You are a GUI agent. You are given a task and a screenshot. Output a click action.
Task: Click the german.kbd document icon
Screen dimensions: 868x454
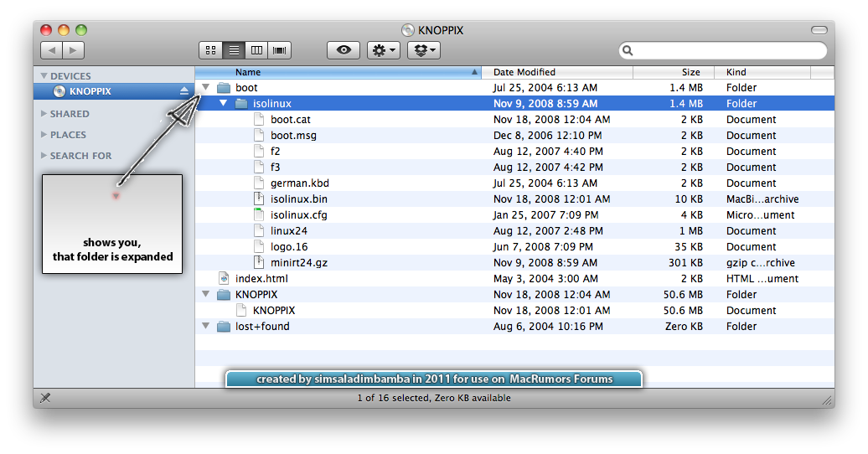pyautogui.click(x=259, y=183)
